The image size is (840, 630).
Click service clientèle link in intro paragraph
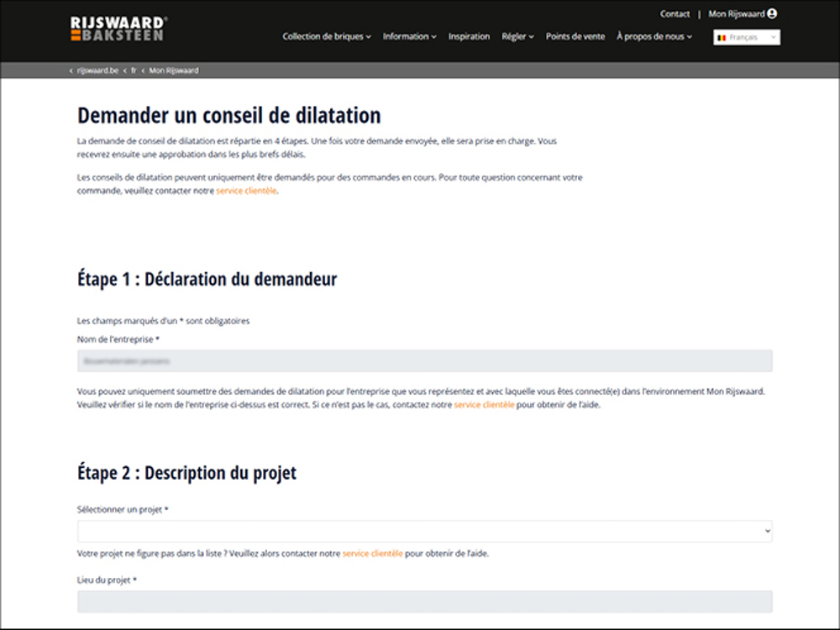pyautogui.click(x=246, y=191)
